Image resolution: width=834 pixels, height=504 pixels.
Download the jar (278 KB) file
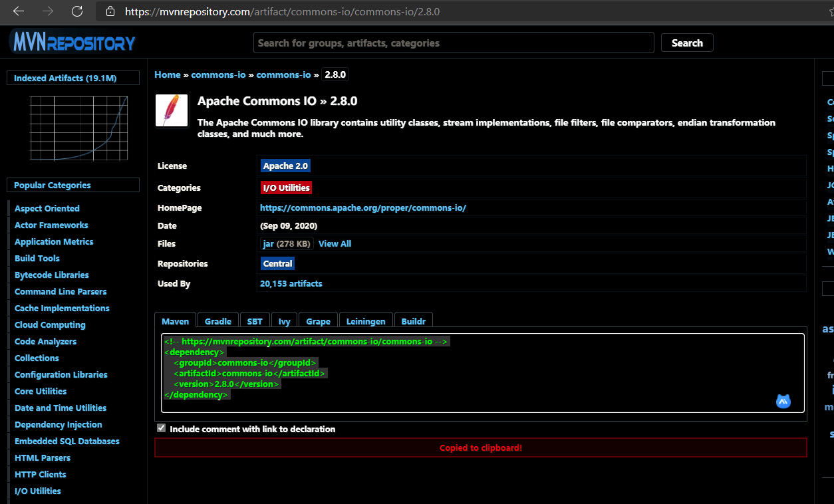(x=287, y=243)
